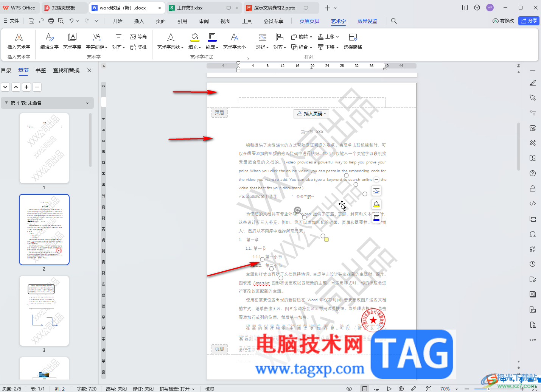Viewport: 541px width, 392px height.
Task: Switch to the 效果设置 tab
Action: pyautogui.click(x=367, y=21)
